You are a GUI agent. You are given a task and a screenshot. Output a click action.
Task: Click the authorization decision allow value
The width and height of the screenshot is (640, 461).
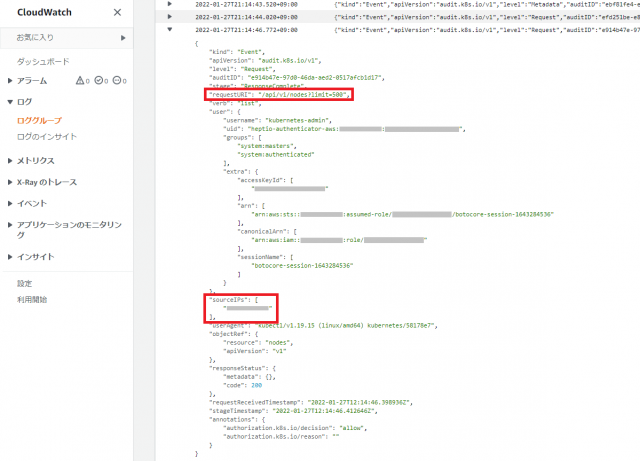coord(353,428)
